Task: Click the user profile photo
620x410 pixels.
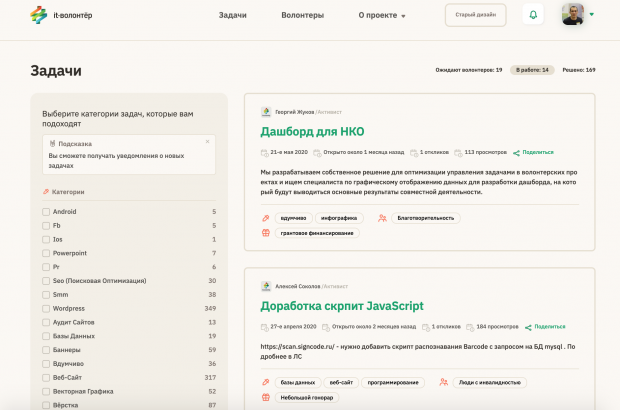Action: coord(573,15)
